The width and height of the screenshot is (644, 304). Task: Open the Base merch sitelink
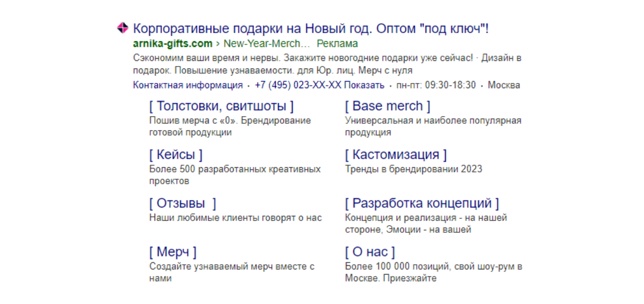[x=388, y=106]
